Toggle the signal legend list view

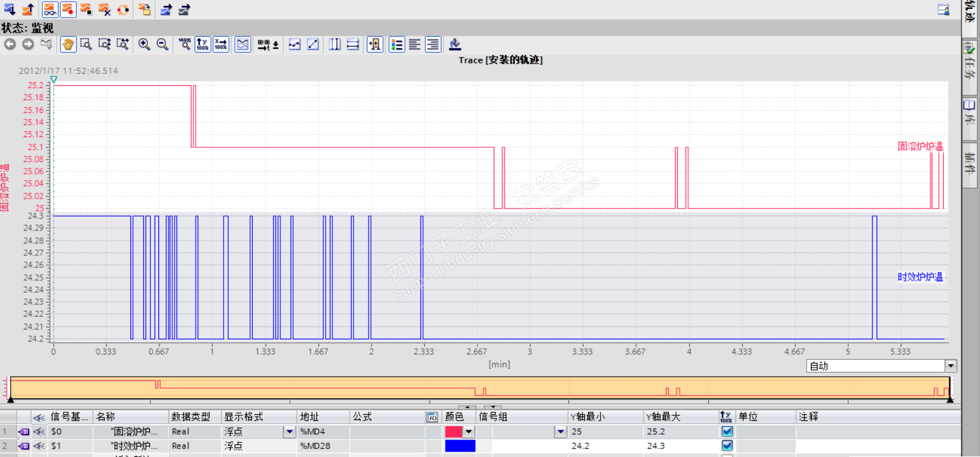click(397, 44)
